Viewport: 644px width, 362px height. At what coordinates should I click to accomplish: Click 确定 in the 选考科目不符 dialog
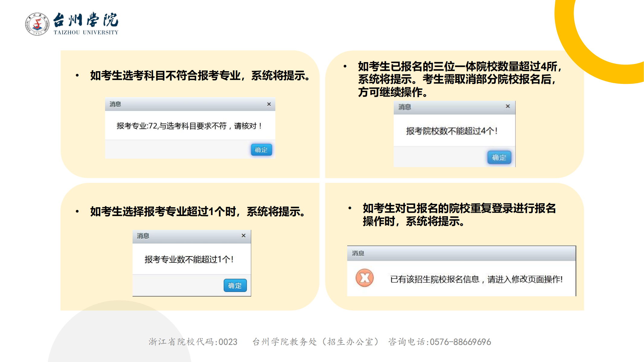261,150
